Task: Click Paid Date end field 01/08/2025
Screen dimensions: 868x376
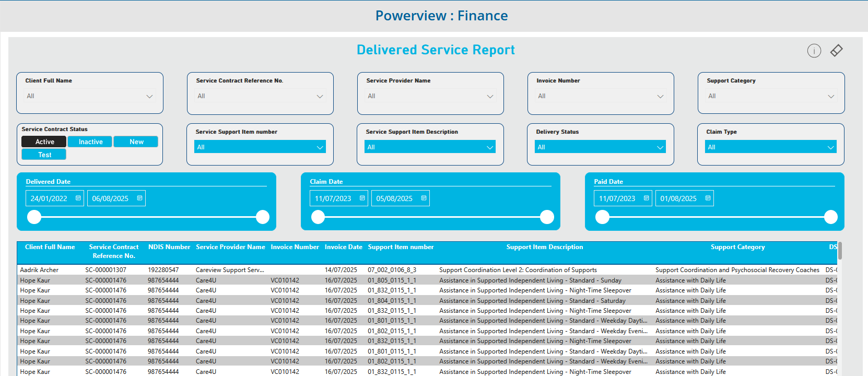Action: click(685, 198)
